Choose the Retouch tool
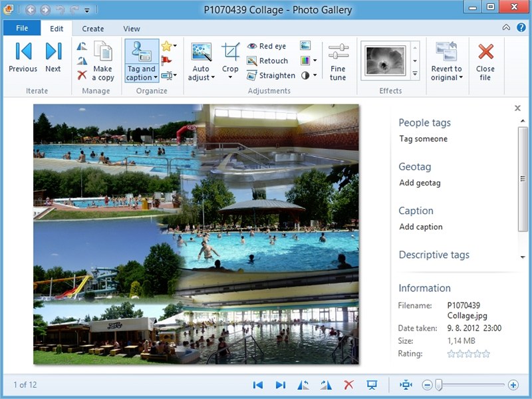532x399 pixels. [267, 61]
